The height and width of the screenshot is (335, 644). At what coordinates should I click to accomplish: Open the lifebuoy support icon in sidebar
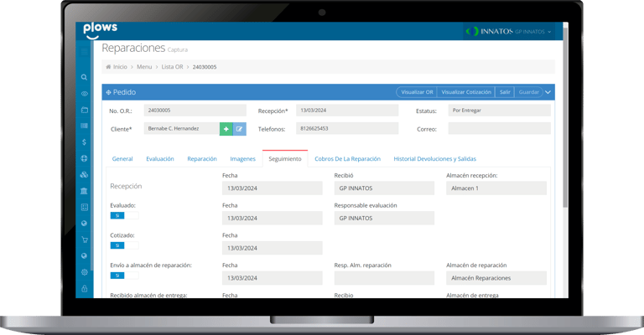pyautogui.click(x=84, y=158)
